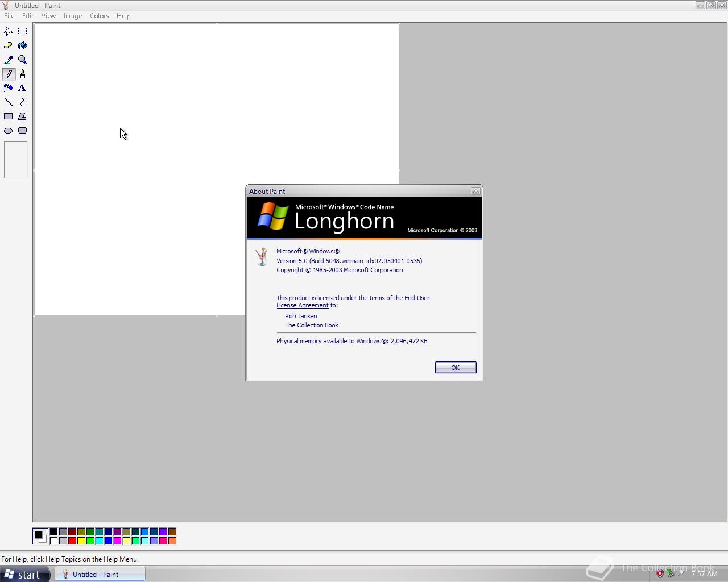Click the Version 6.0 build text
728x582 pixels.
[x=349, y=261]
